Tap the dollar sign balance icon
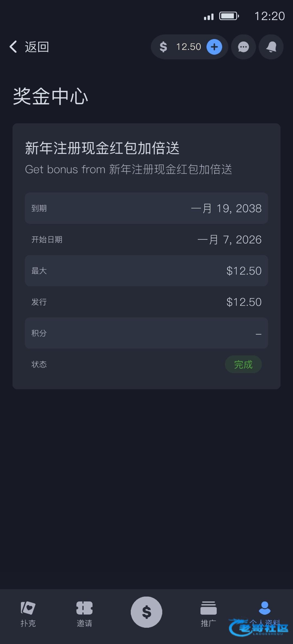This screenshot has width=293, height=644. pyautogui.click(x=163, y=47)
